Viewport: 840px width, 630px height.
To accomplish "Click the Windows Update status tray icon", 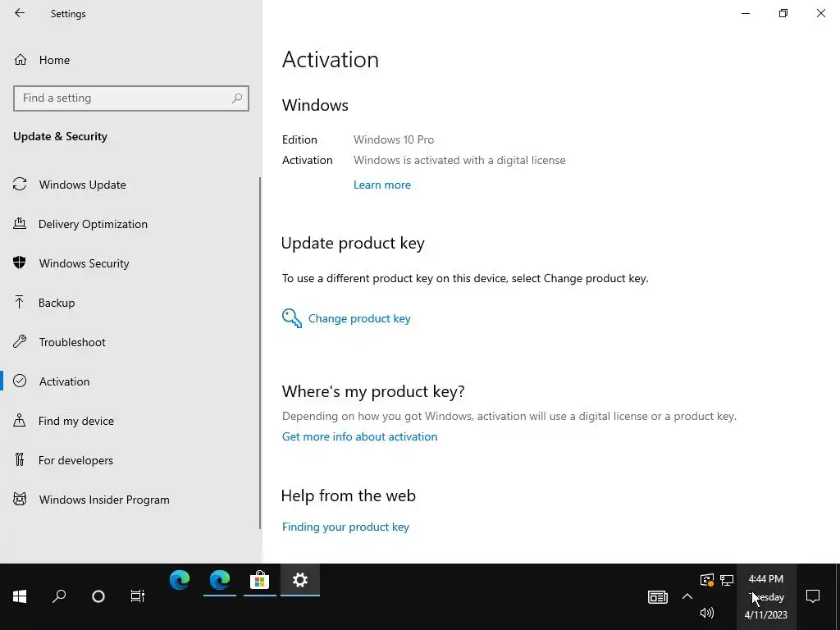I will (706, 580).
